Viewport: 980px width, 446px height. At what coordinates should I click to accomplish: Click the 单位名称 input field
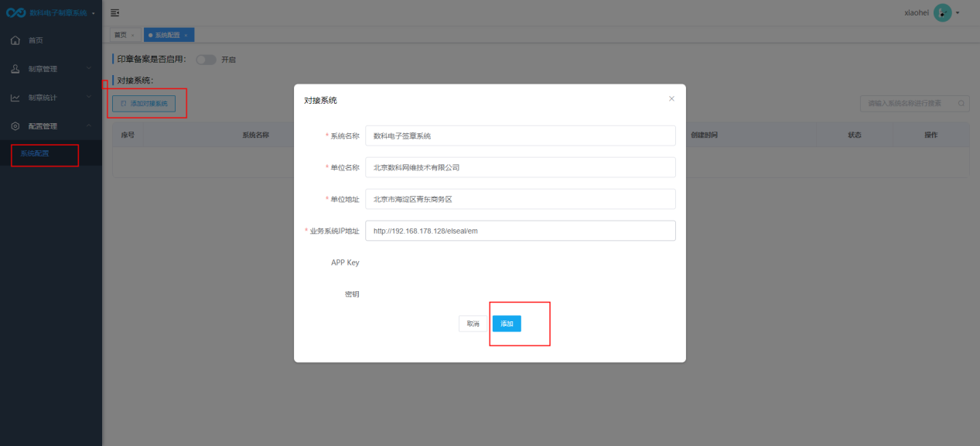click(x=521, y=167)
